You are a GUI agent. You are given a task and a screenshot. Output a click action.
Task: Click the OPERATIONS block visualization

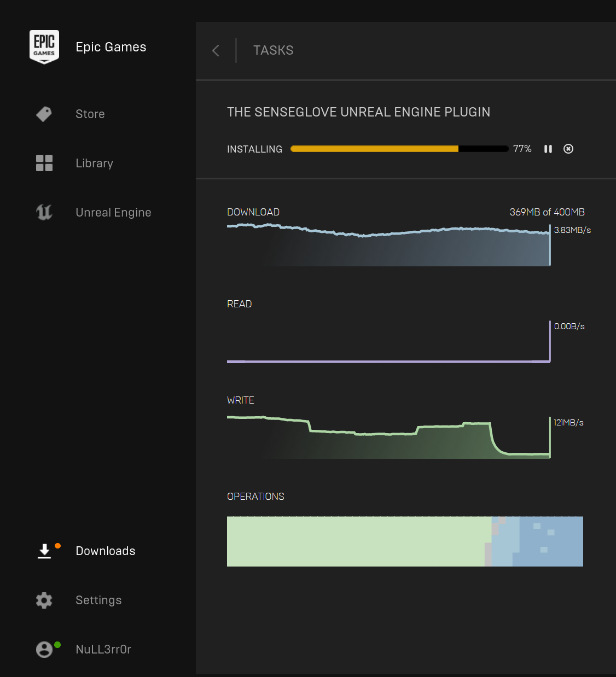(405, 541)
